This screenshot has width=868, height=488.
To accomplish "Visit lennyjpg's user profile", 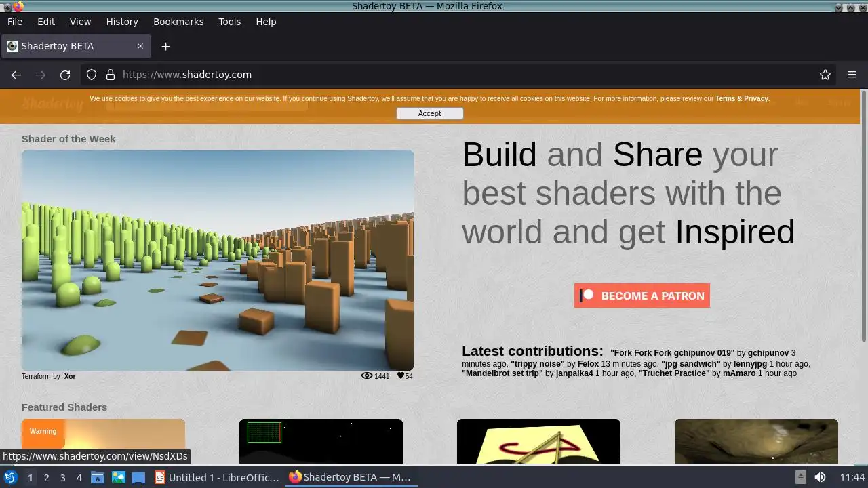I will (750, 364).
